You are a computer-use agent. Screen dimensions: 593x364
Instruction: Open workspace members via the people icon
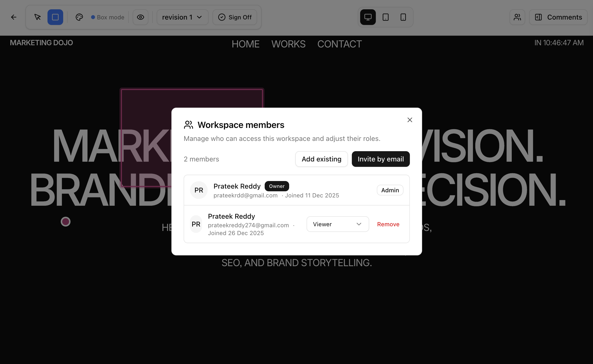click(517, 17)
